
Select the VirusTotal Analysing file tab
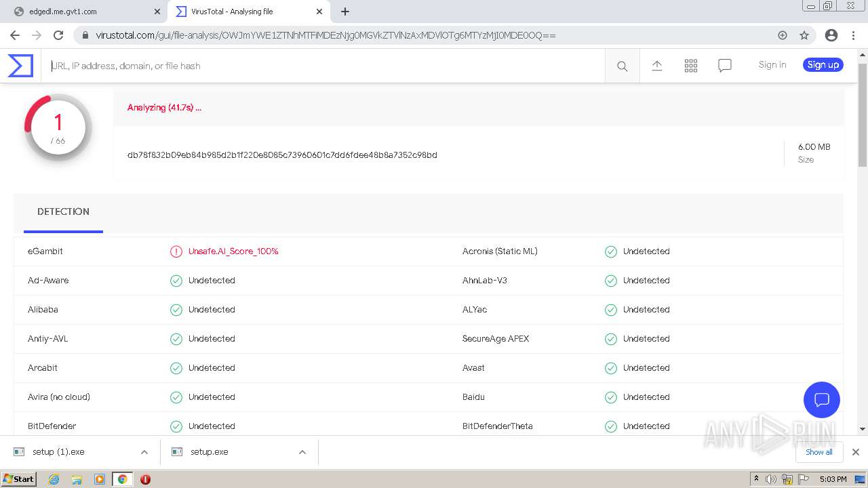[x=248, y=12]
